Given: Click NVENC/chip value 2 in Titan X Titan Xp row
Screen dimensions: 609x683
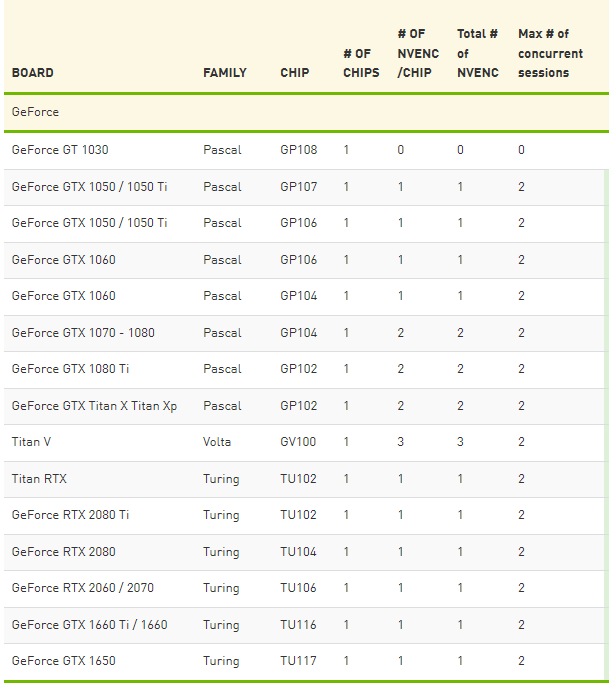Looking at the screenshot, I should [x=401, y=406].
